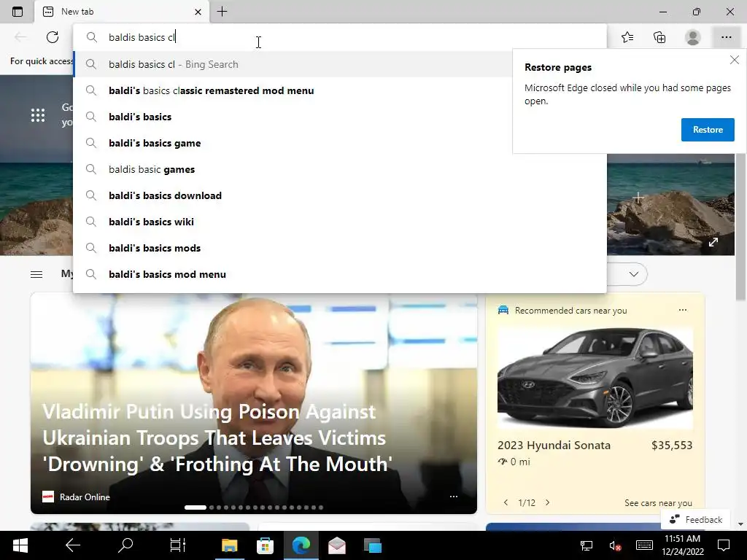Open the Action Center notifications icon
The width and height of the screenshot is (747, 560).
[724, 545]
